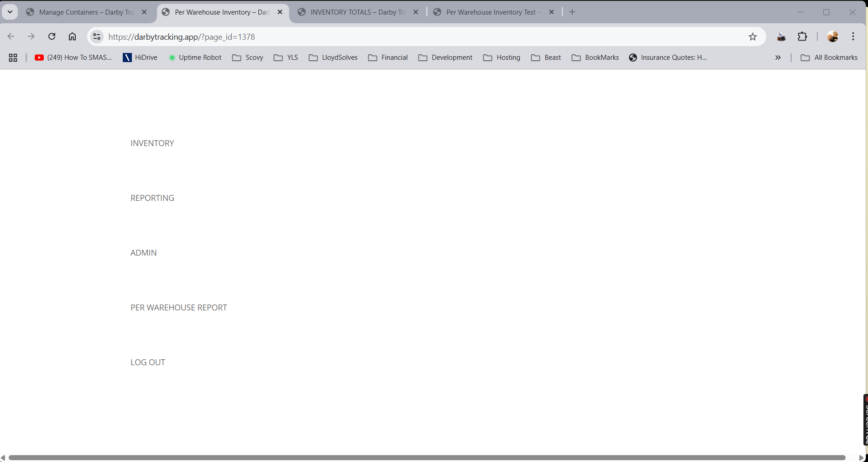Image resolution: width=868 pixels, height=462 pixels.
Task: Open the PER WAREHOUSE REPORT link
Action: [x=179, y=308]
